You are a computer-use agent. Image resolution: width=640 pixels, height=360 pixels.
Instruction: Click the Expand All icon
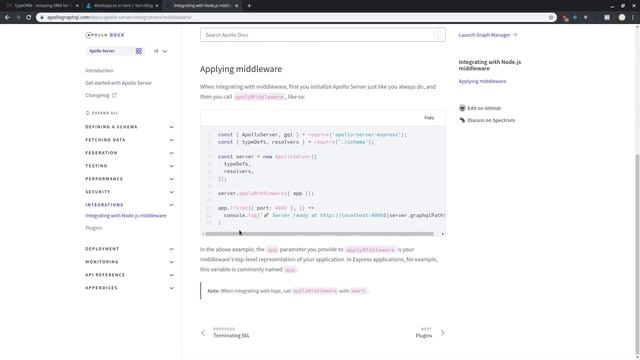click(x=87, y=113)
